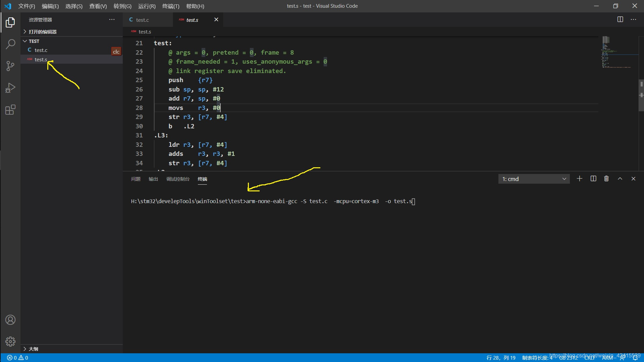Open the Accounts menu icon
This screenshot has width=644, height=362.
[x=10, y=320]
